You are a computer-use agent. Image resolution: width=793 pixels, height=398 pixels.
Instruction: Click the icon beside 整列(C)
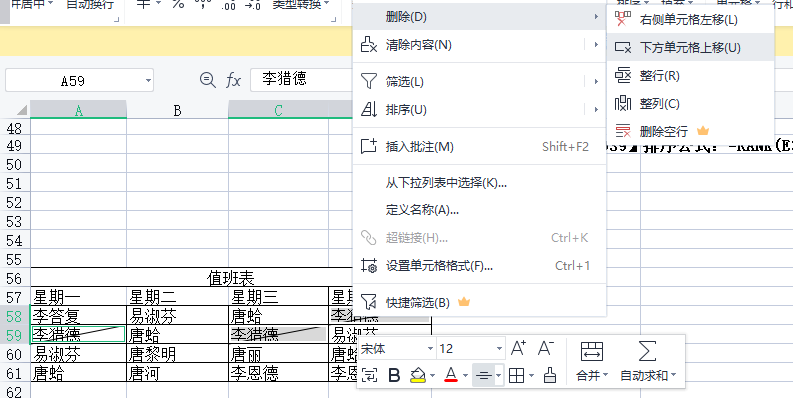point(623,103)
